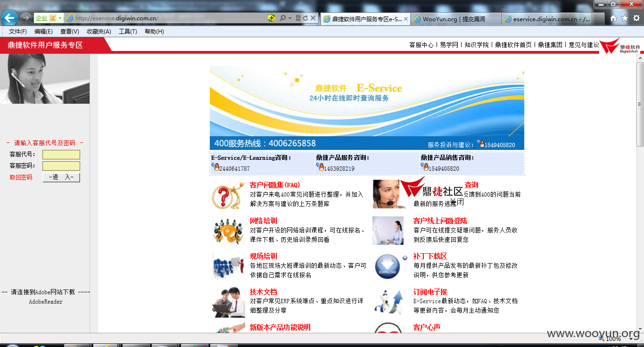Focus the 客服代号 input field
Viewport: 644px width, 347px height.
pyautogui.click(x=61, y=155)
